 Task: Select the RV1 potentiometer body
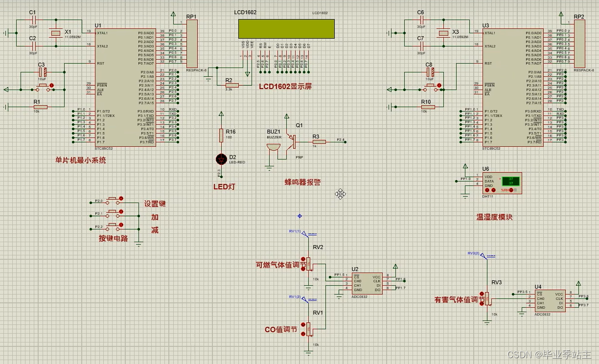click(308, 330)
